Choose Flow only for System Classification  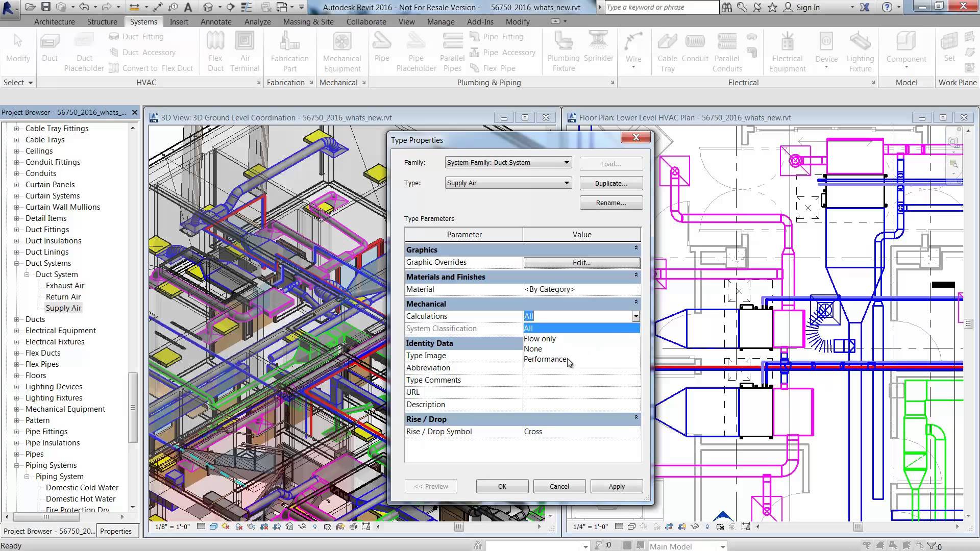[x=540, y=338]
